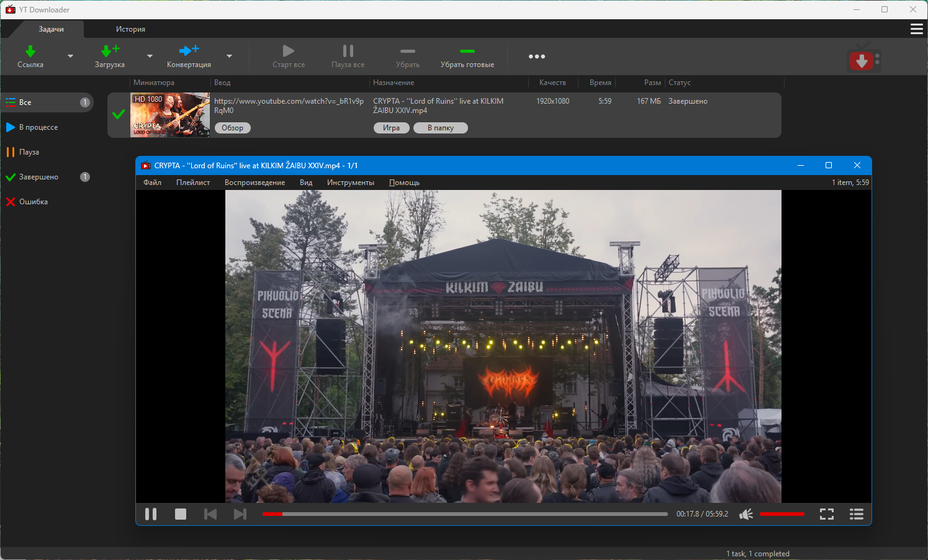
Task: Open the three dots more options
Action: 536,56
